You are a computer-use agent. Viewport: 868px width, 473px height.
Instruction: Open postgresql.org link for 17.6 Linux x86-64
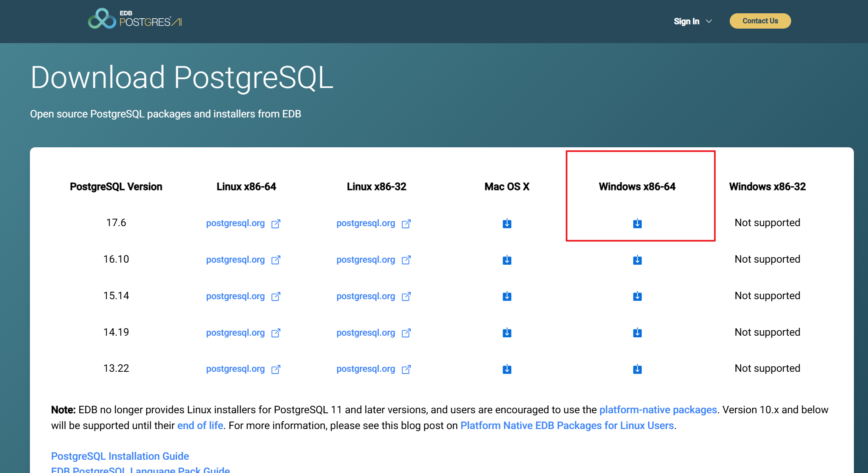(235, 223)
